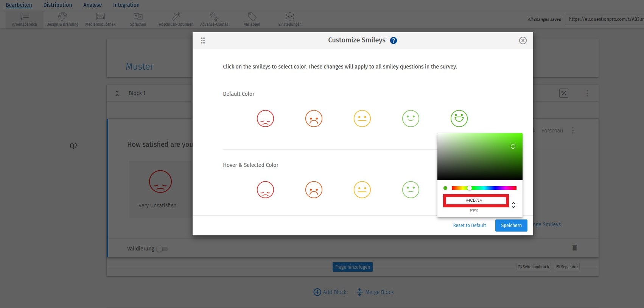
Task: Switch to the Analyse tab
Action: point(92,5)
